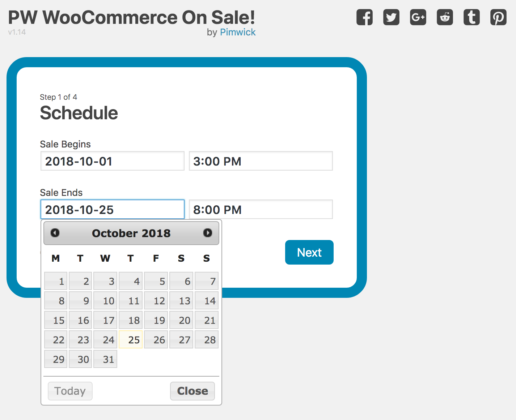Screen dimensions: 516x420
Task: Go to previous month in calendar
Action: (x=55, y=233)
